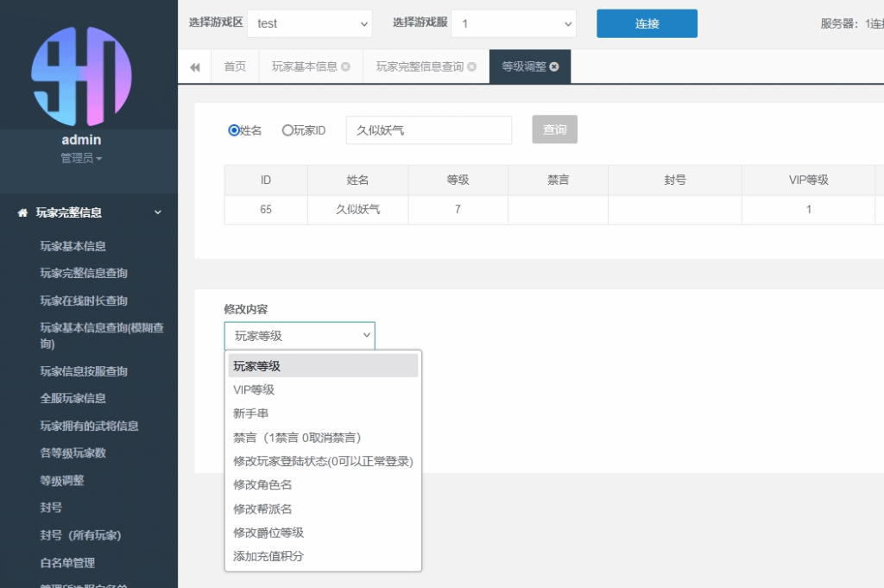Select the 姓名 radio button

pyautogui.click(x=234, y=130)
